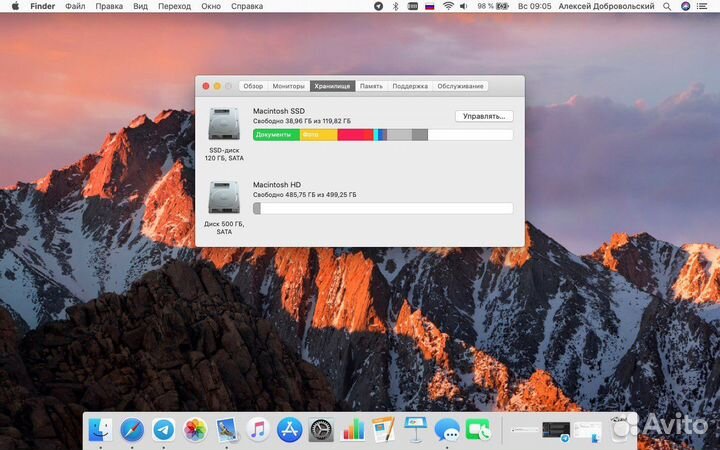Open user menu Алексей Добровольский
The height and width of the screenshot is (450, 720).
(x=607, y=6)
